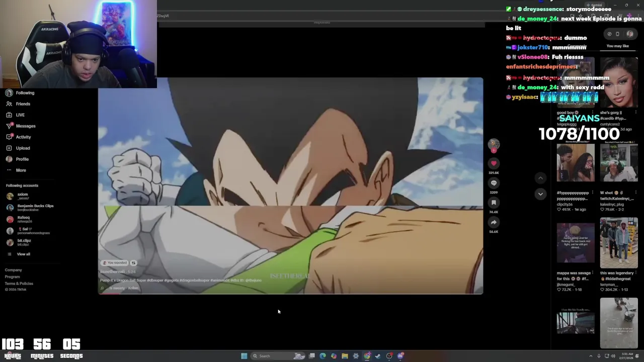
Task: Open the creator's avatar beside the video
Action: tap(494, 144)
